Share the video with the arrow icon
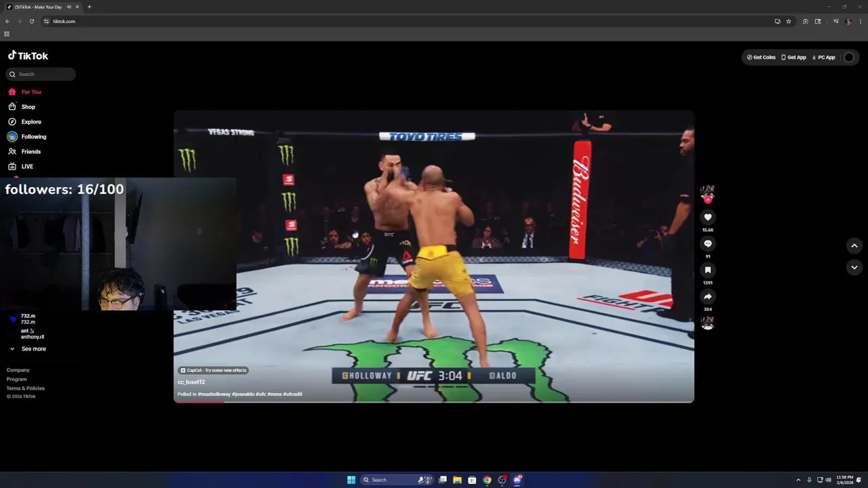This screenshot has height=488, width=868. tap(707, 296)
